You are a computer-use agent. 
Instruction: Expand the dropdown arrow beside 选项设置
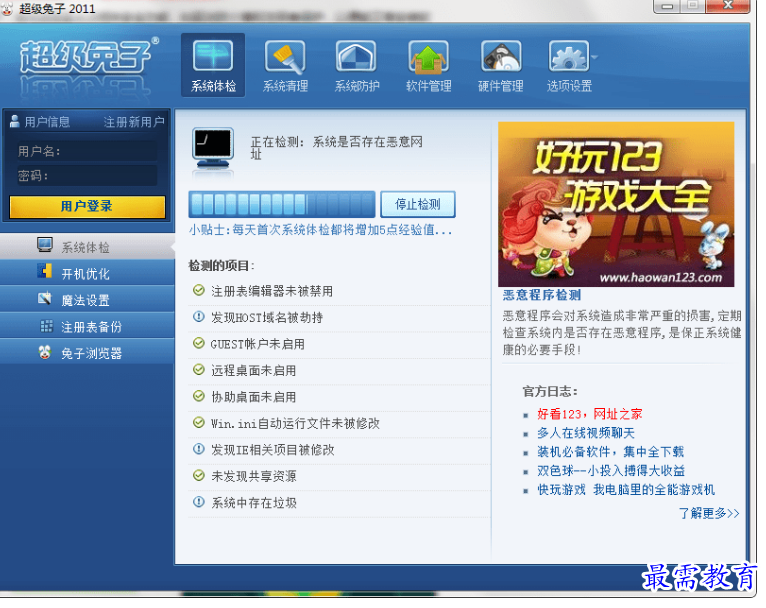click(594, 57)
